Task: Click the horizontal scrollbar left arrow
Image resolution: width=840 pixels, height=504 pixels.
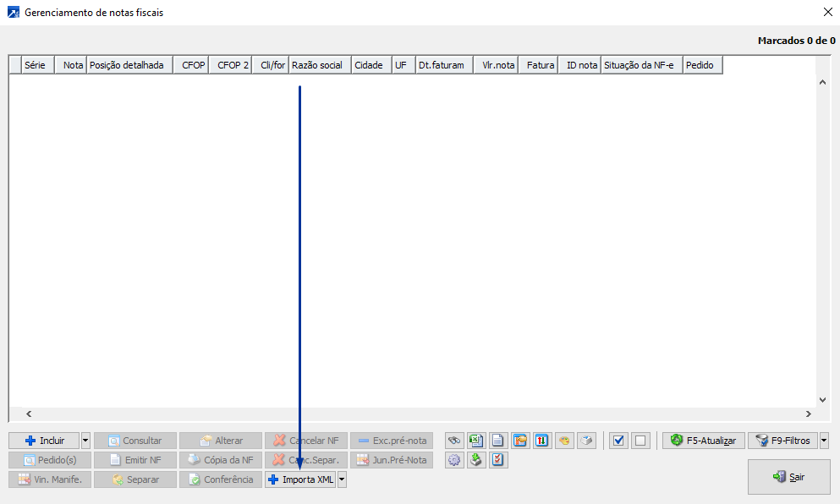Action: tap(29, 414)
